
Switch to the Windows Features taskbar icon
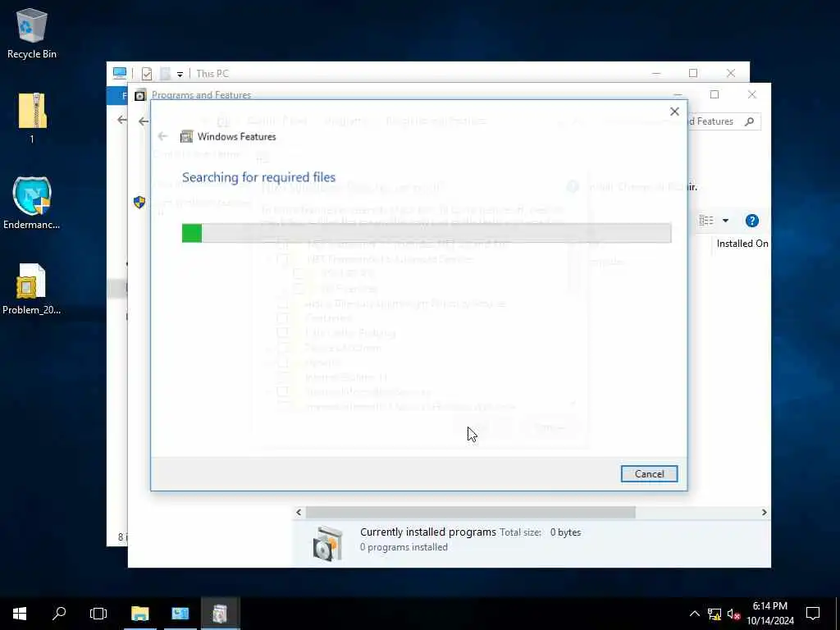220,614
